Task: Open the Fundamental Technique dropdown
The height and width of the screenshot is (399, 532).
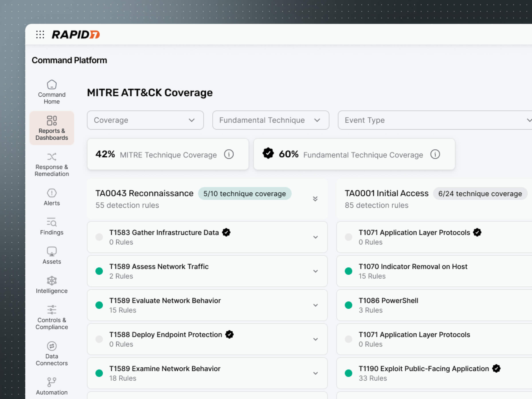Action: click(x=271, y=120)
